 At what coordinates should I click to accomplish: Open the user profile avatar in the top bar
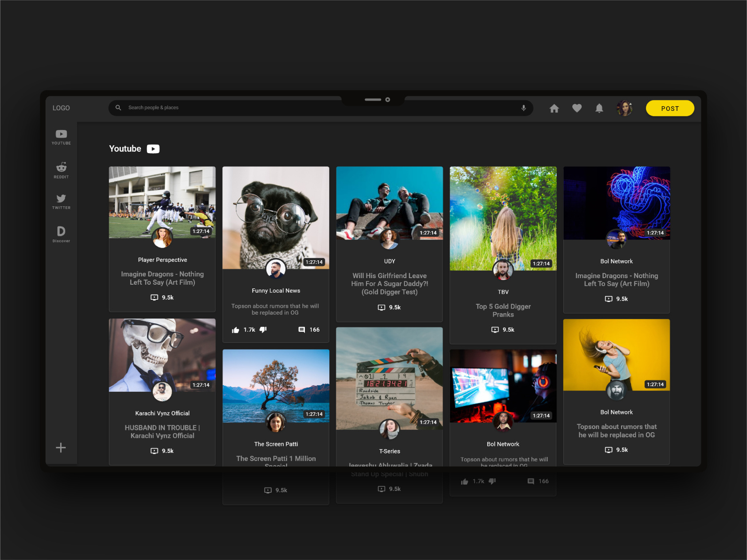(x=624, y=108)
